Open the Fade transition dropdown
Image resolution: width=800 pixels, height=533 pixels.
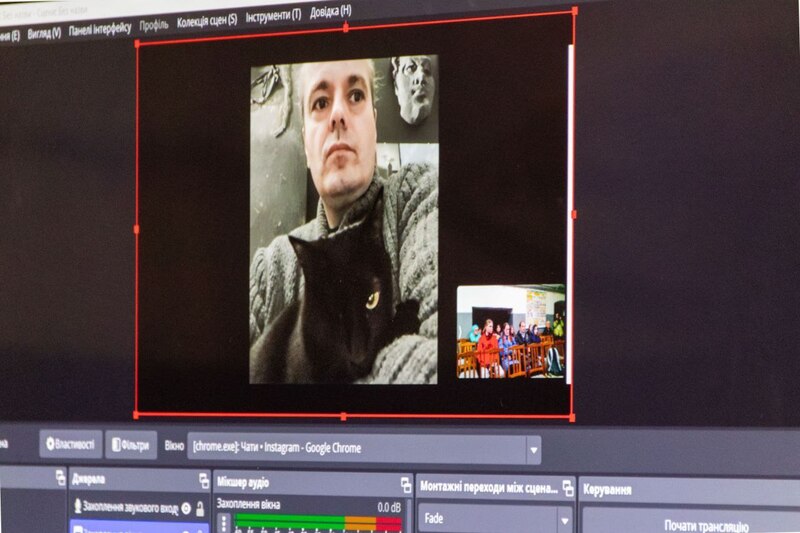point(496,519)
